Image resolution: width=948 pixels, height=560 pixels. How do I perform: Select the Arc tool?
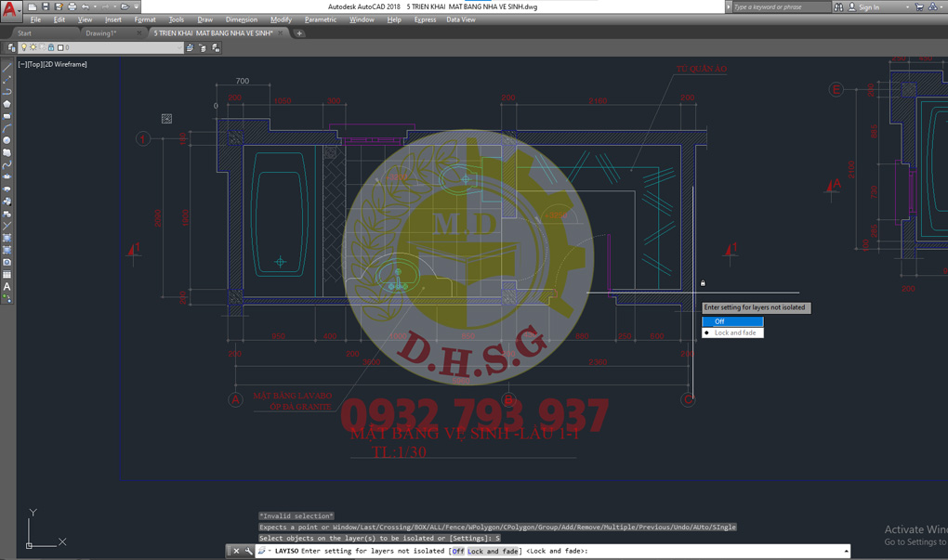(7, 128)
